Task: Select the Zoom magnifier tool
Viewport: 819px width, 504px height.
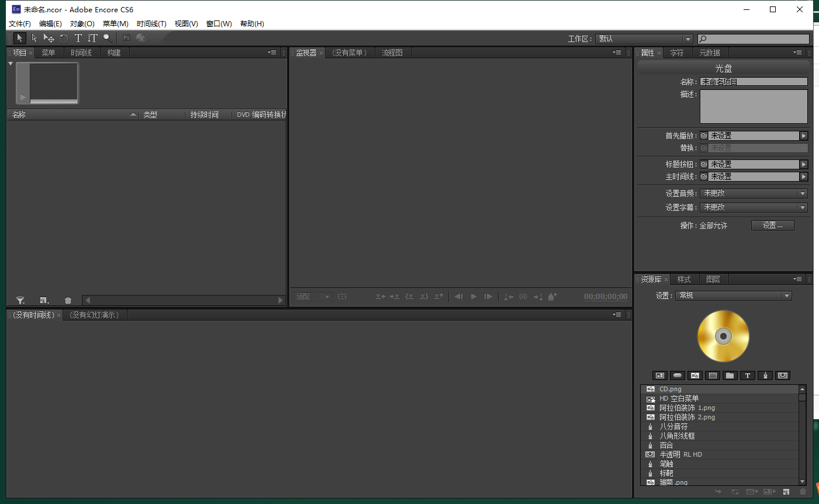Action: (x=107, y=38)
